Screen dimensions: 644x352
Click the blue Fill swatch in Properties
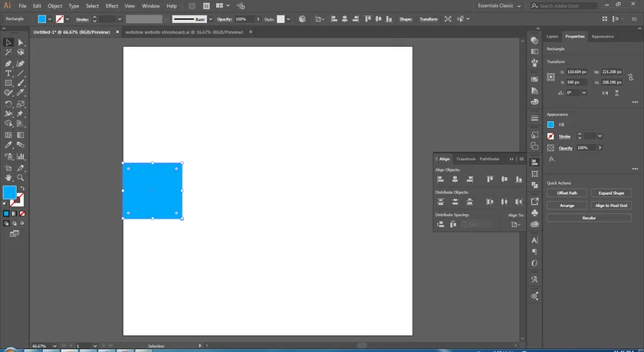550,124
